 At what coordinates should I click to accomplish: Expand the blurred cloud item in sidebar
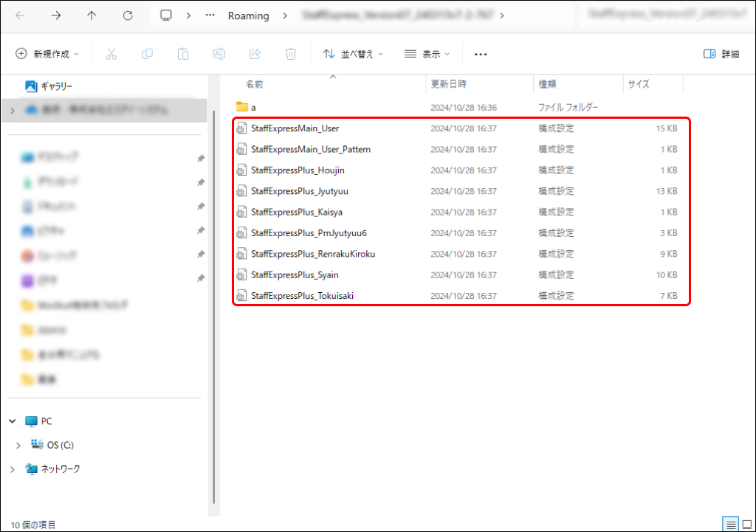(x=13, y=111)
